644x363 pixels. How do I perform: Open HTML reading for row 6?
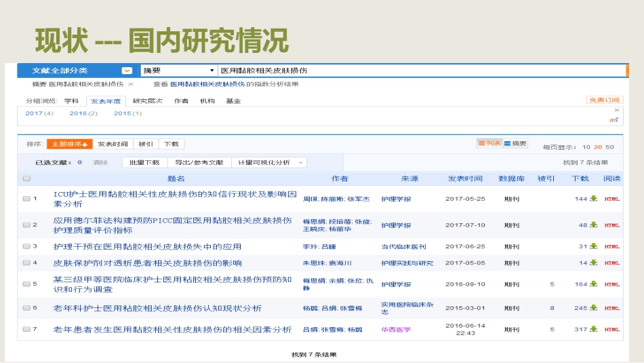612,308
